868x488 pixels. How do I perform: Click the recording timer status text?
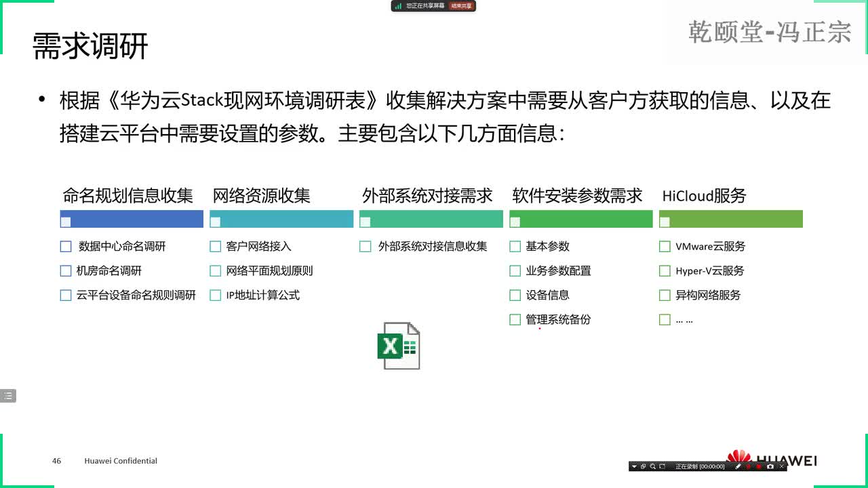coord(700,466)
